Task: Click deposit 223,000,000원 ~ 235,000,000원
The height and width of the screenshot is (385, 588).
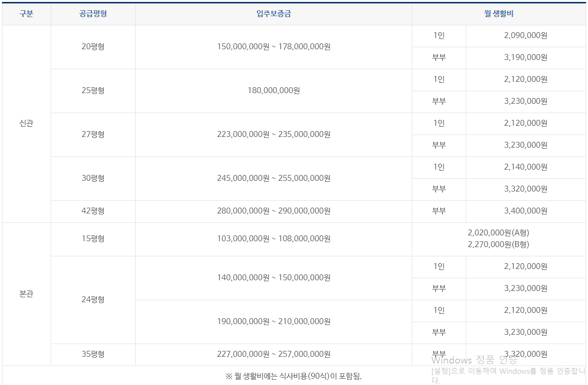Action: click(274, 135)
